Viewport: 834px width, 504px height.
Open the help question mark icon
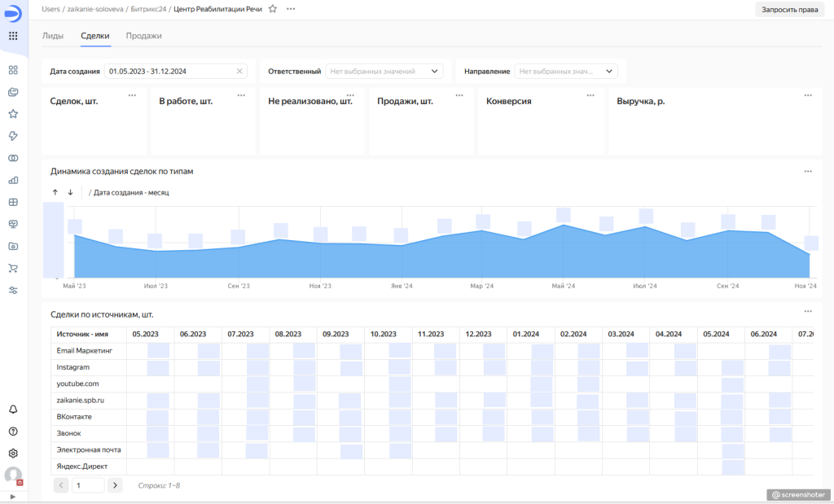13,431
